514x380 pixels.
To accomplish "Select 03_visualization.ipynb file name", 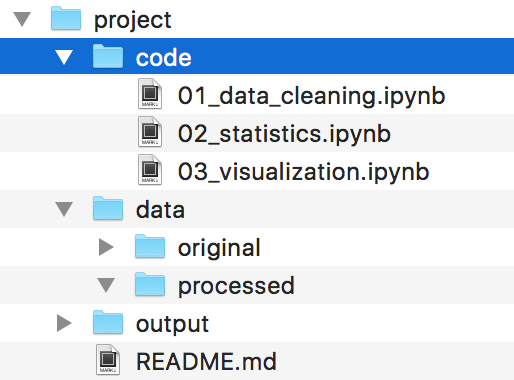I will [303, 173].
